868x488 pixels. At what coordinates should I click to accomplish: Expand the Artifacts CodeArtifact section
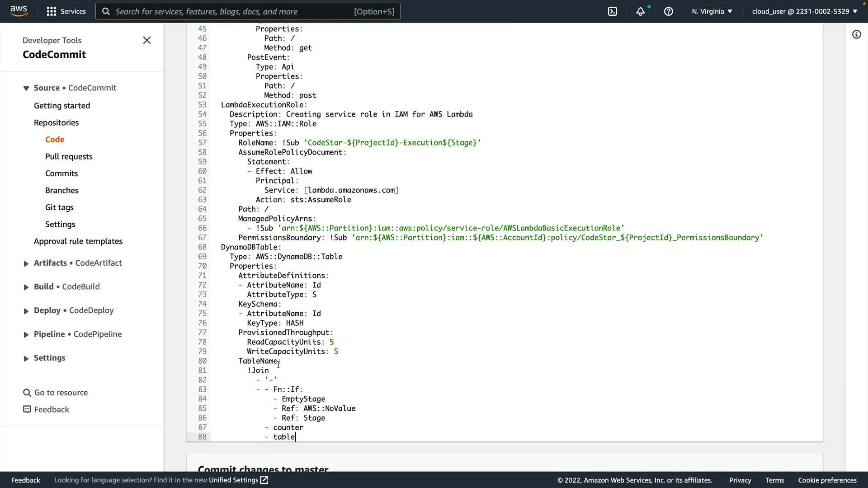tap(26, 263)
